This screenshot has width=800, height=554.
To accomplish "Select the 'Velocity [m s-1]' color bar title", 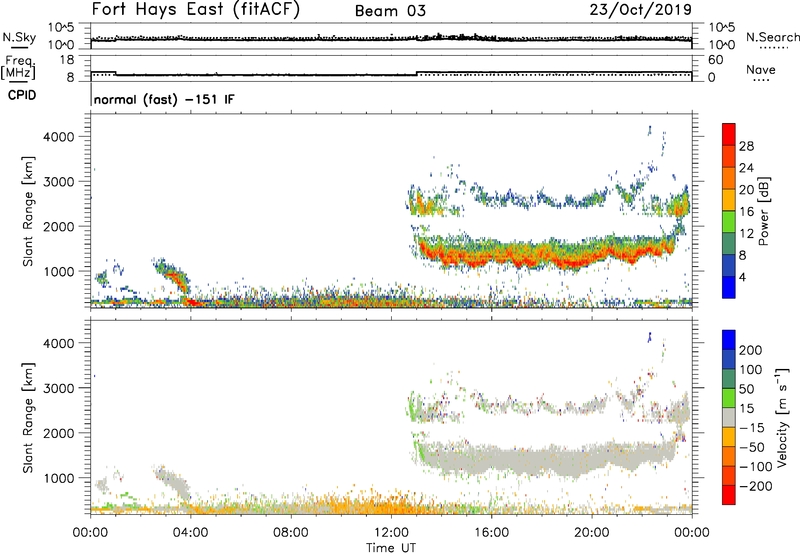I will click(781, 417).
